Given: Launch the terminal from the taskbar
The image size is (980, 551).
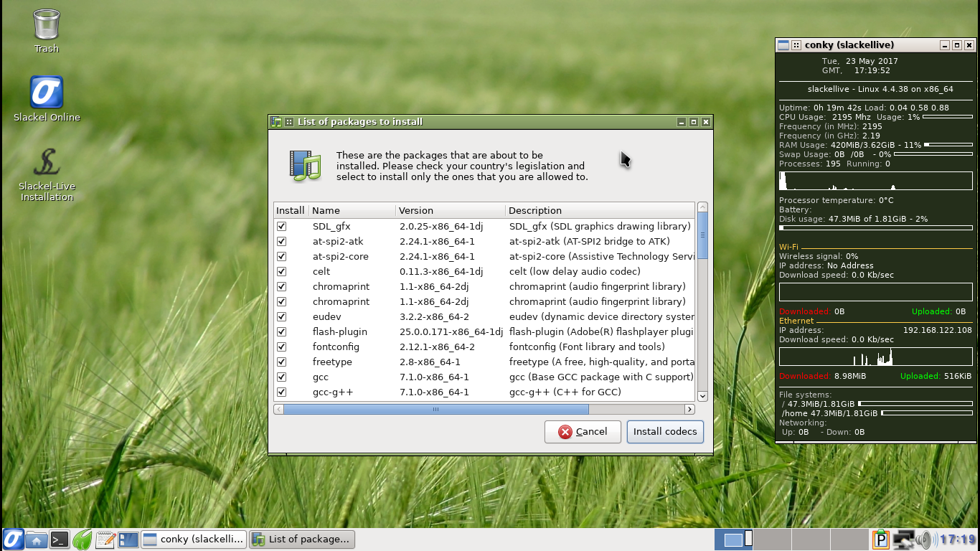Looking at the screenshot, I should click(x=60, y=540).
